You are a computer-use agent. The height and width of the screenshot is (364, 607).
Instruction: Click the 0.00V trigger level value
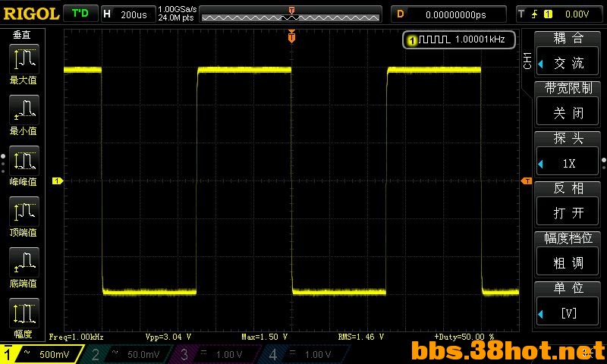click(577, 14)
